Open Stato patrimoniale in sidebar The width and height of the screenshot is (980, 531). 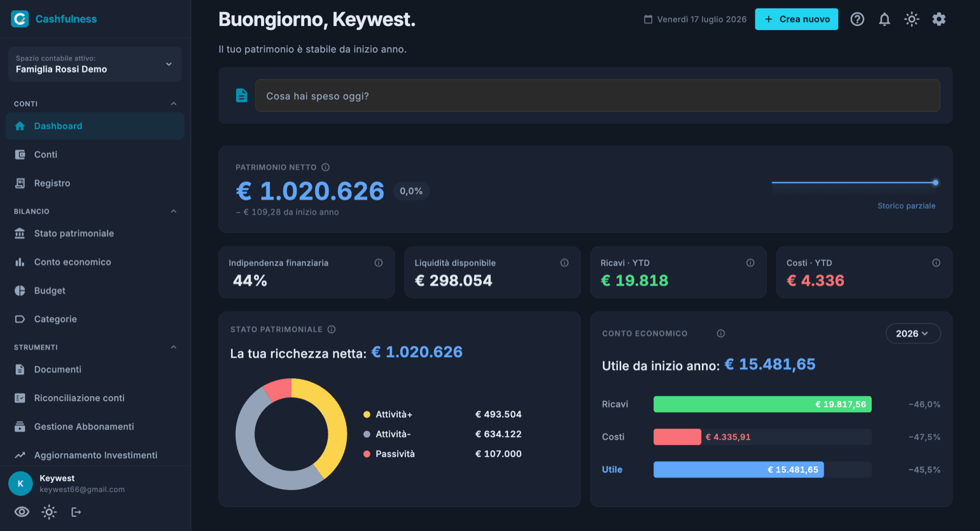95,234
